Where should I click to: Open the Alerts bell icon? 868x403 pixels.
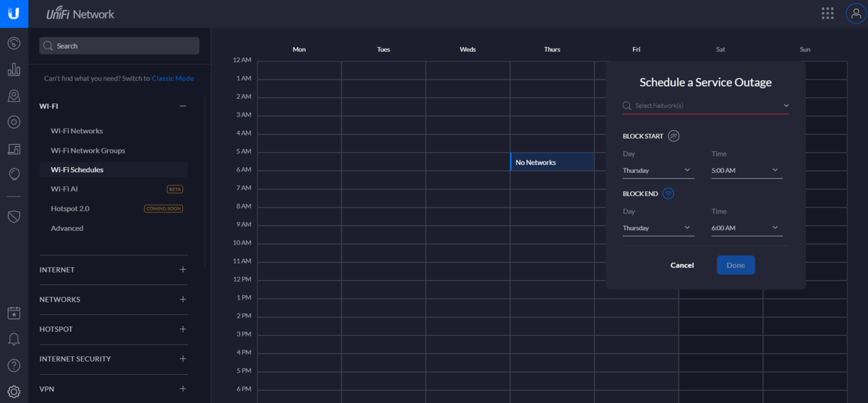tap(14, 339)
